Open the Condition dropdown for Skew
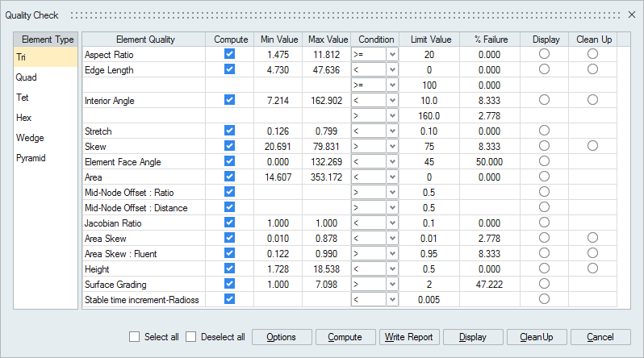 tap(392, 146)
